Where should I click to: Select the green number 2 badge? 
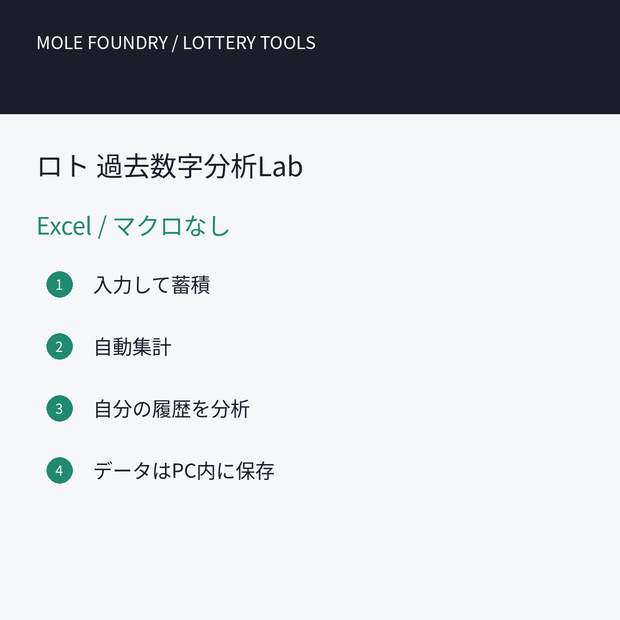coord(59,346)
